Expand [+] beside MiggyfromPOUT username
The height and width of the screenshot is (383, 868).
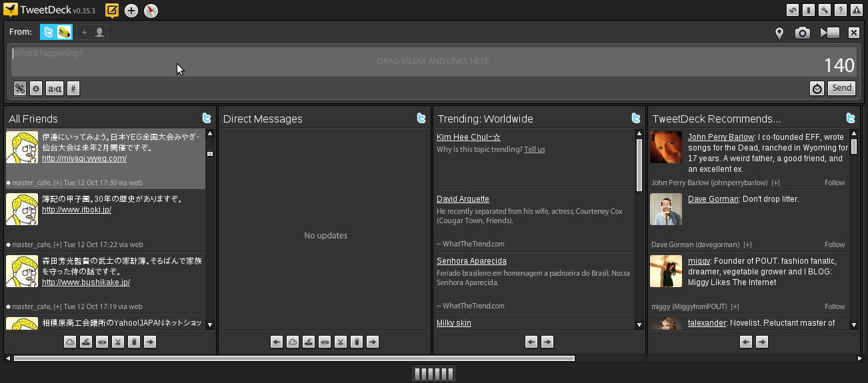click(x=735, y=306)
